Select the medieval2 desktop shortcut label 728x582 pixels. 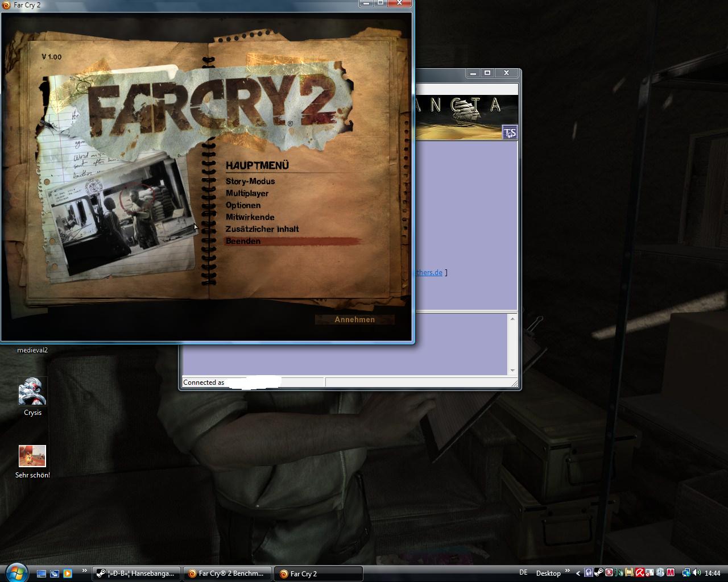(x=32, y=350)
